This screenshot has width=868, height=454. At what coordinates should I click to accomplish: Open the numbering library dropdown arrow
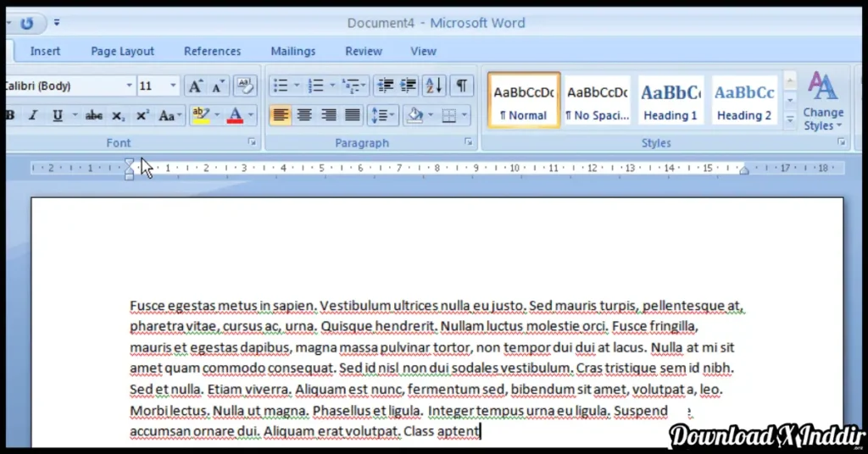tap(332, 86)
